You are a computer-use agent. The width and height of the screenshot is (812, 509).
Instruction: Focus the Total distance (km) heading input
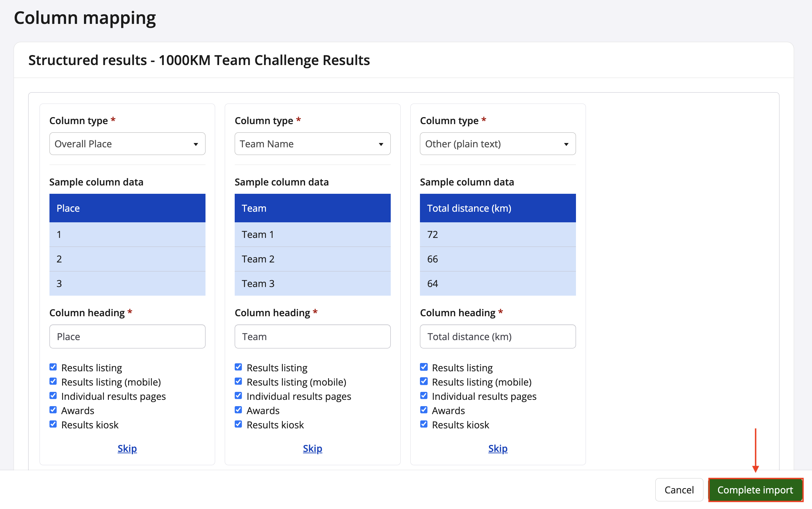tap(497, 336)
